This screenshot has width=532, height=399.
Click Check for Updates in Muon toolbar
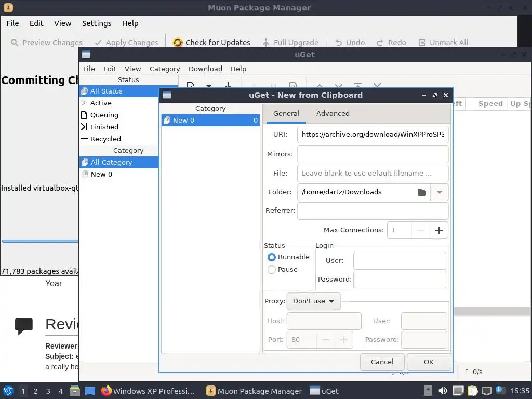click(211, 43)
